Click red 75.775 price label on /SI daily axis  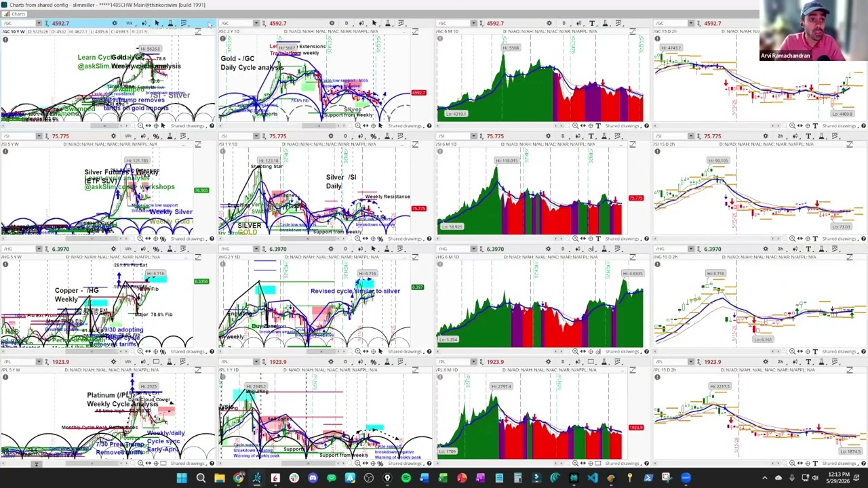(418, 208)
